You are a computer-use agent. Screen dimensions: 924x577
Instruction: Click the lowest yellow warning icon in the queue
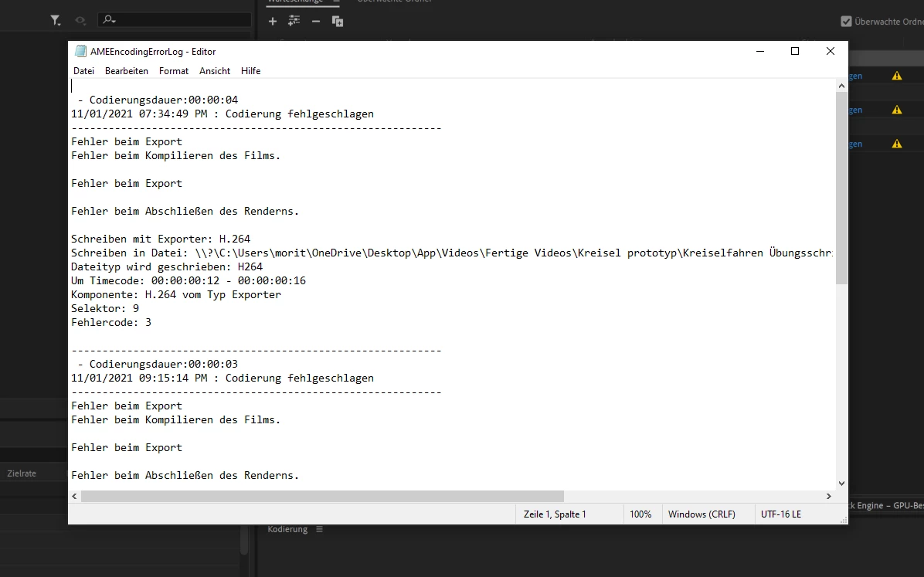(x=897, y=144)
